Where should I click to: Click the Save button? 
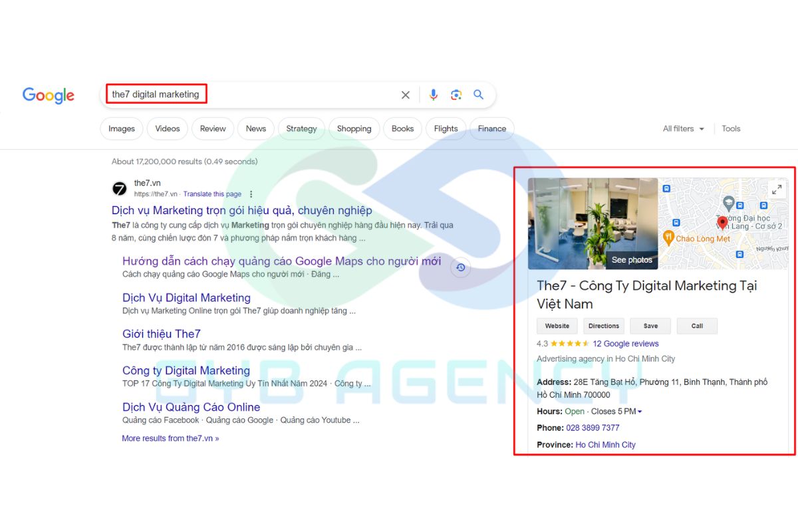click(651, 326)
